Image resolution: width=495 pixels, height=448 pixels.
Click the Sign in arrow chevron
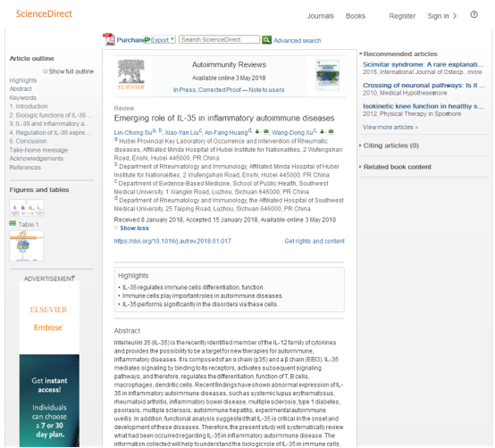[455, 16]
